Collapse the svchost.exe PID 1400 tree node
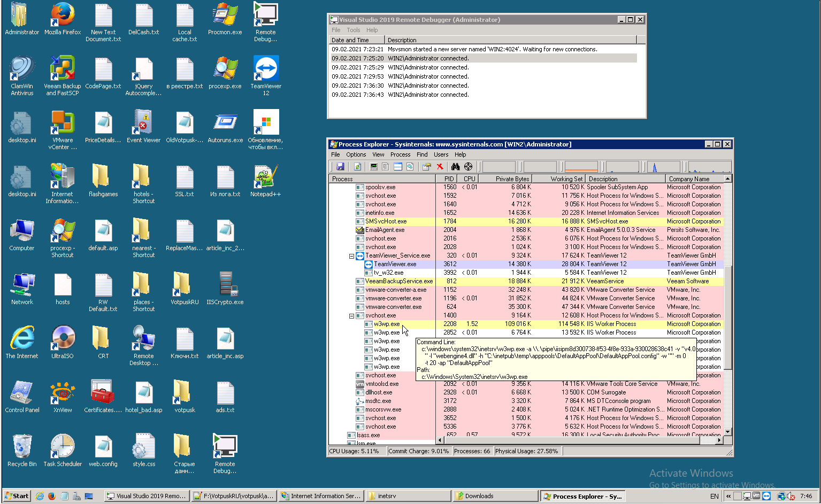The height and width of the screenshot is (504, 821). (351, 316)
